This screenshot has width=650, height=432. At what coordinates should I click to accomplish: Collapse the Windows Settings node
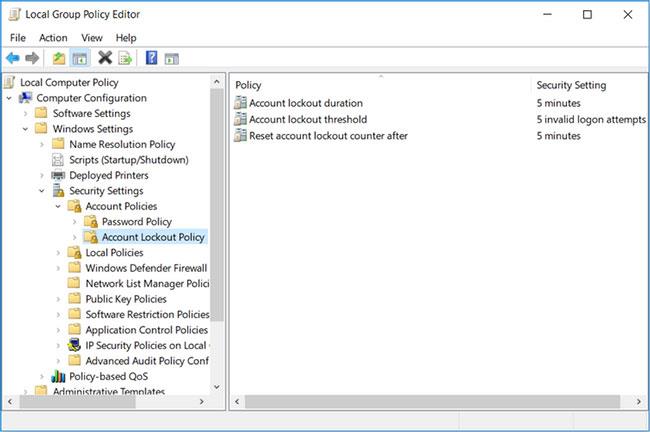tap(26, 129)
